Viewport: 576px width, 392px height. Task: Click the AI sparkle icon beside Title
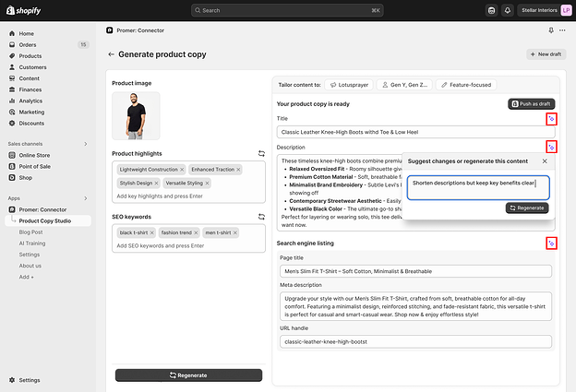[551, 119]
